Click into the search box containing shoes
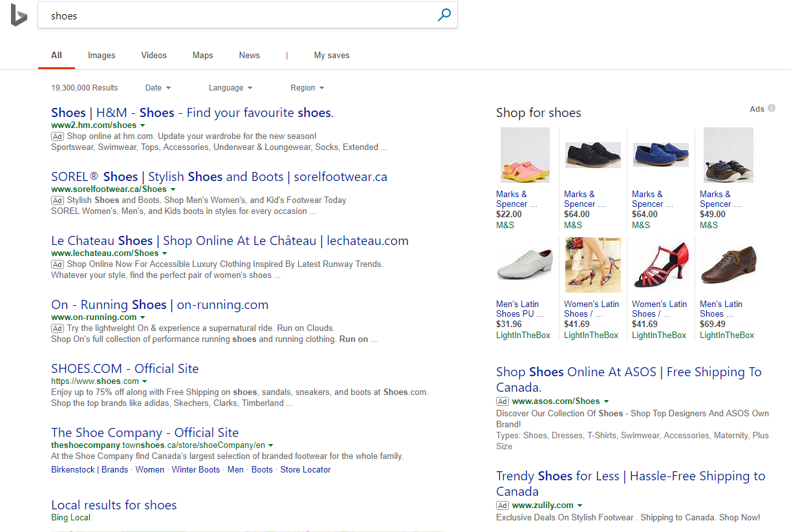Viewport: 791px width, 532px height. tap(233, 16)
